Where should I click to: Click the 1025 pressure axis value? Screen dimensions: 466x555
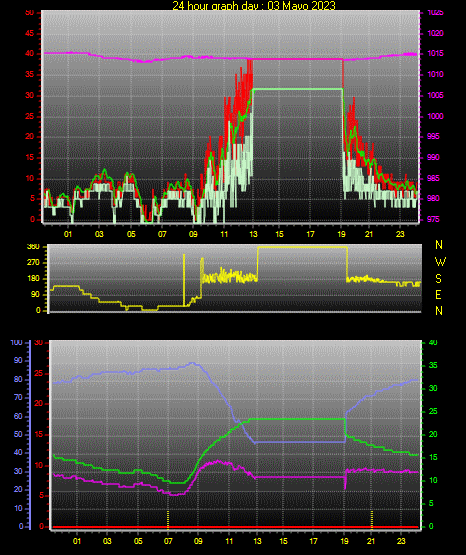tap(435, 13)
